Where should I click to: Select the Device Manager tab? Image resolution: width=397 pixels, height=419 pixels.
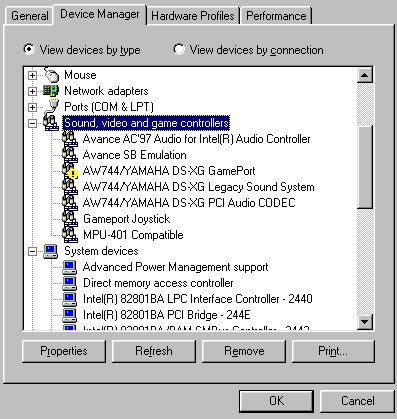pyautogui.click(x=100, y=14)
